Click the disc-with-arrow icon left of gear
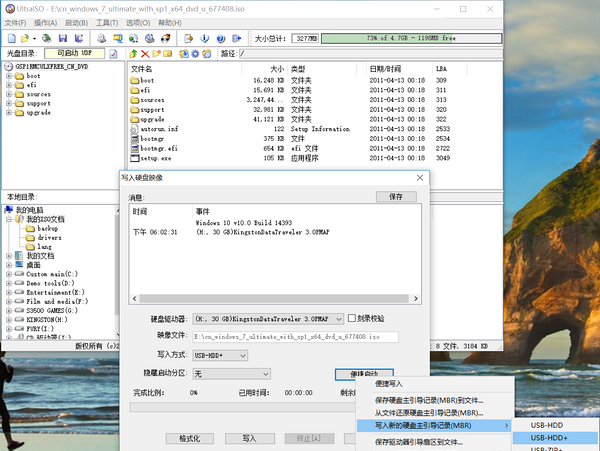 tap(184, 54)
